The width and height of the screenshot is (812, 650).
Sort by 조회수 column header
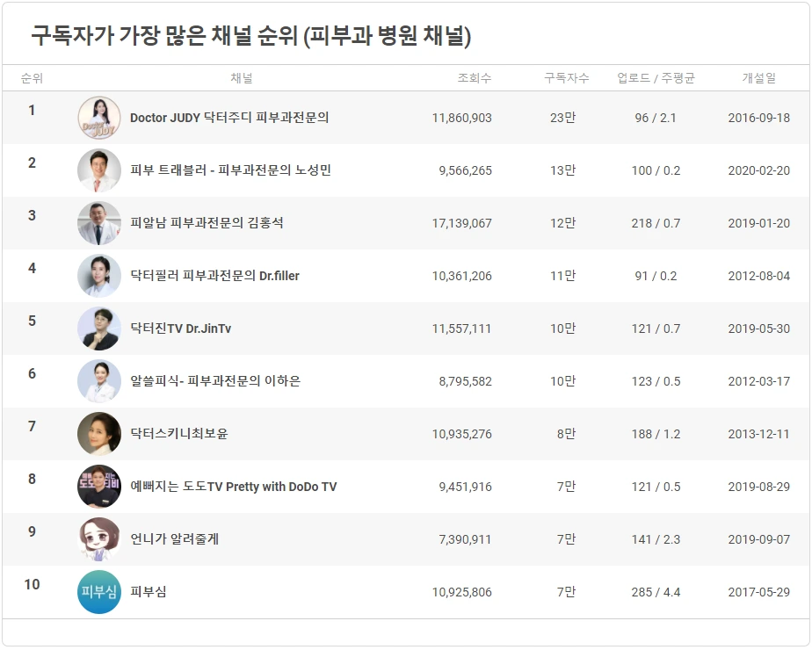point(475,78)
